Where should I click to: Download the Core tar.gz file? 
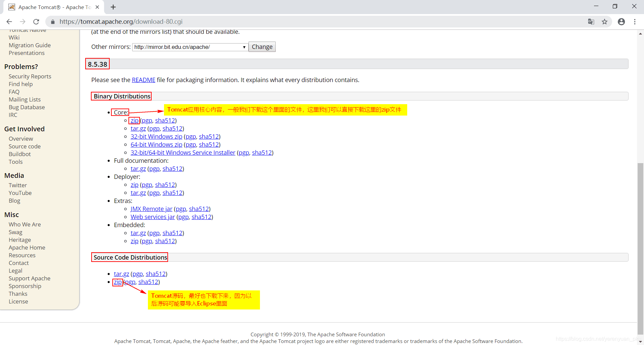click(138, 129)
